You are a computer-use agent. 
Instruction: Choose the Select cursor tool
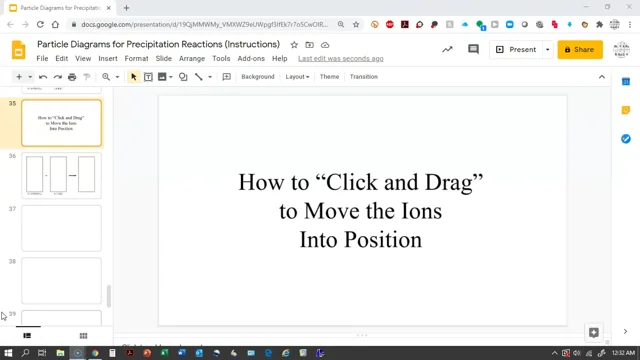(x=133, y=77)
